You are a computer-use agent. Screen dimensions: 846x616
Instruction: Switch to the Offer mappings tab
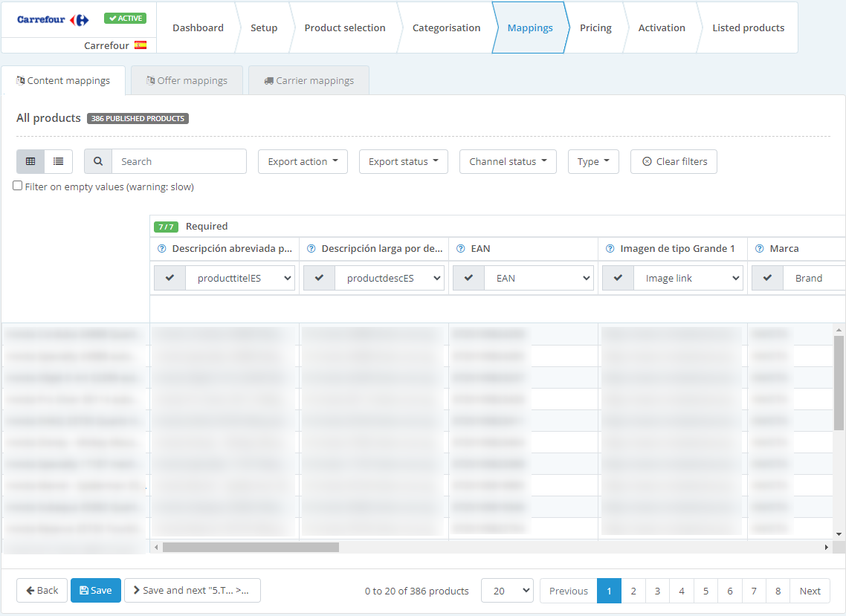point(186,80)
